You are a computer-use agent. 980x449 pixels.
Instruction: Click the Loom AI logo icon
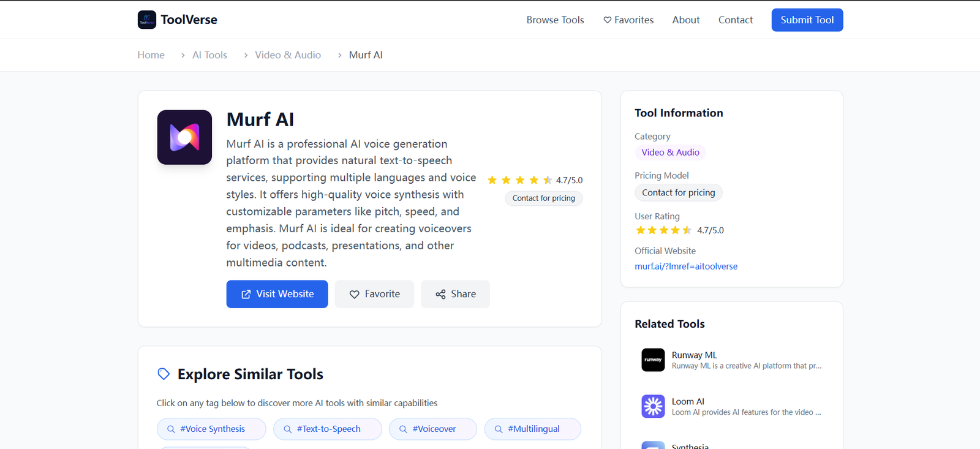coord(653,406)
